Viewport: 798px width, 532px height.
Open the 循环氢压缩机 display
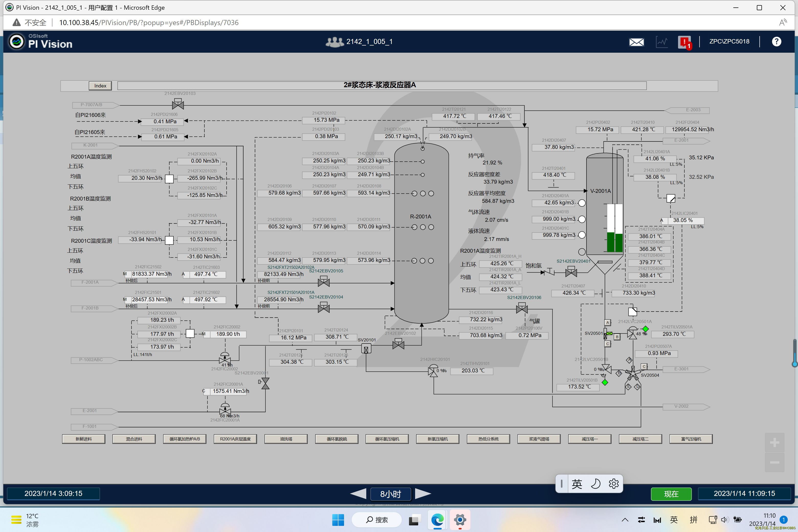pos(387,439)
